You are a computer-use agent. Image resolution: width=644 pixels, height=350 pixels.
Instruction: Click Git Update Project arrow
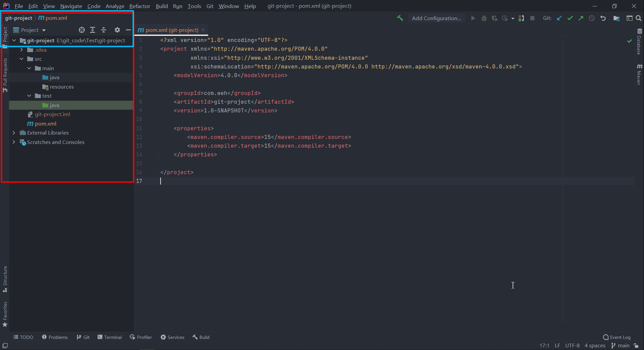559,18
